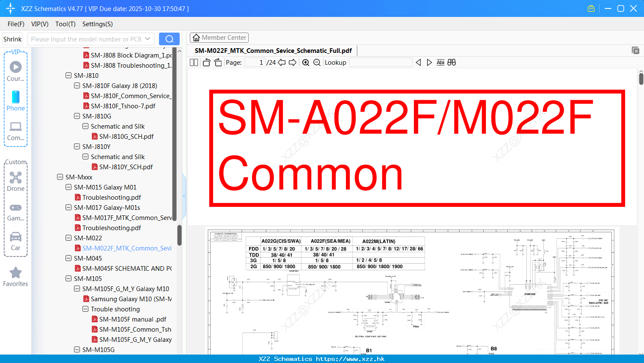Toggle whole-word match Abi icon
Screen dimensions: 644x363
coord(440,63)
